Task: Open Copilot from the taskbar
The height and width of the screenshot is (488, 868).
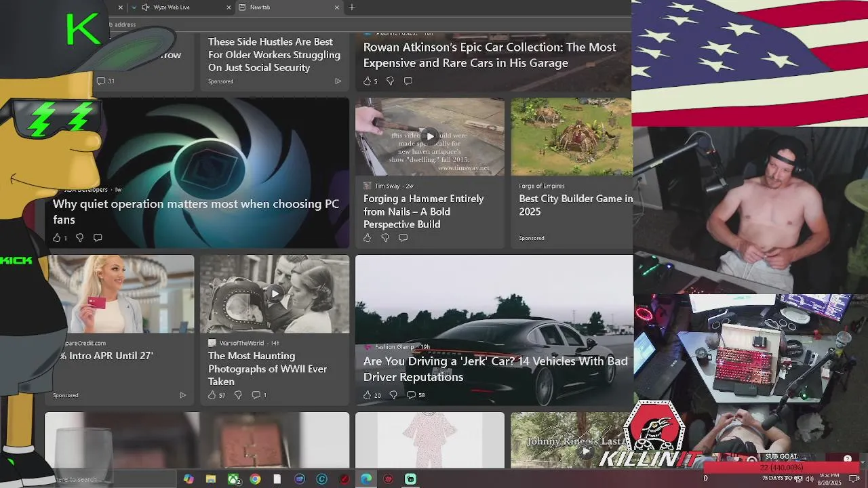Action: (x=189, y=479)
